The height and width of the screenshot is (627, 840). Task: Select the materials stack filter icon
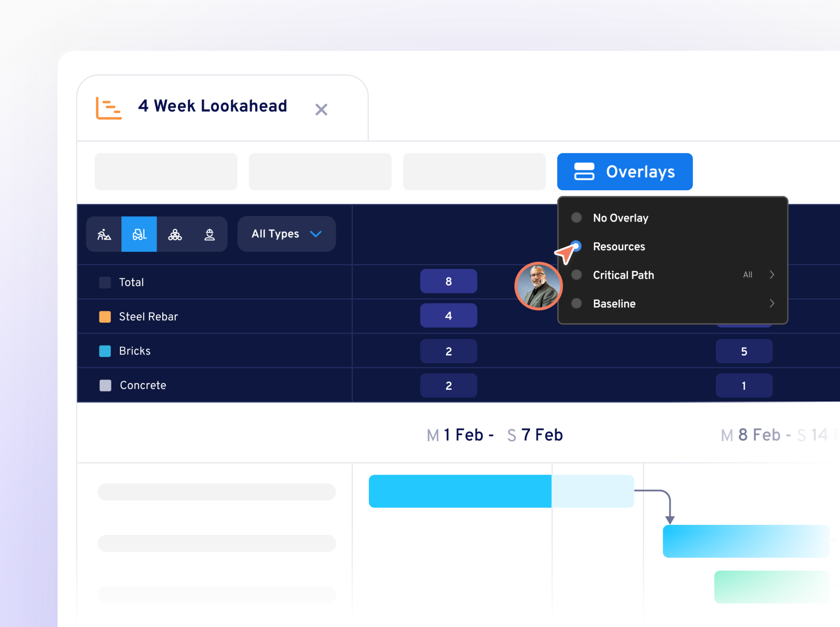coord(175,234)
